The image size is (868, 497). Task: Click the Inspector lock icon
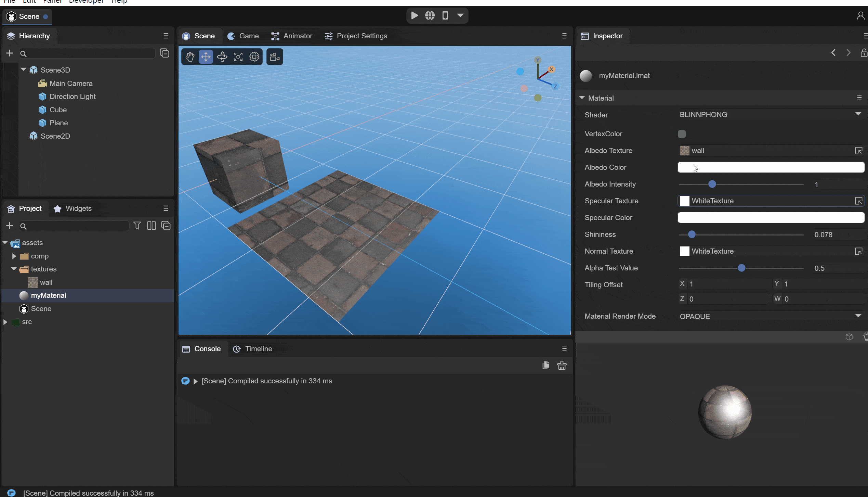pyautogui.click(x=864, y=53)
